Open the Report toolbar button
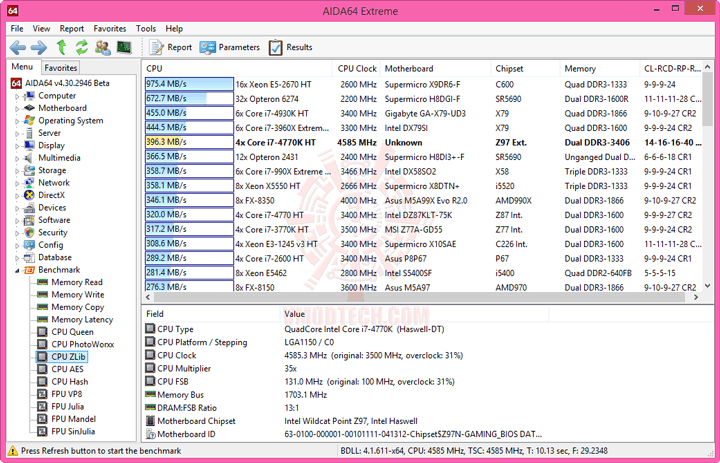The height and width of the screenshot is (463, 720). [170, 47]
